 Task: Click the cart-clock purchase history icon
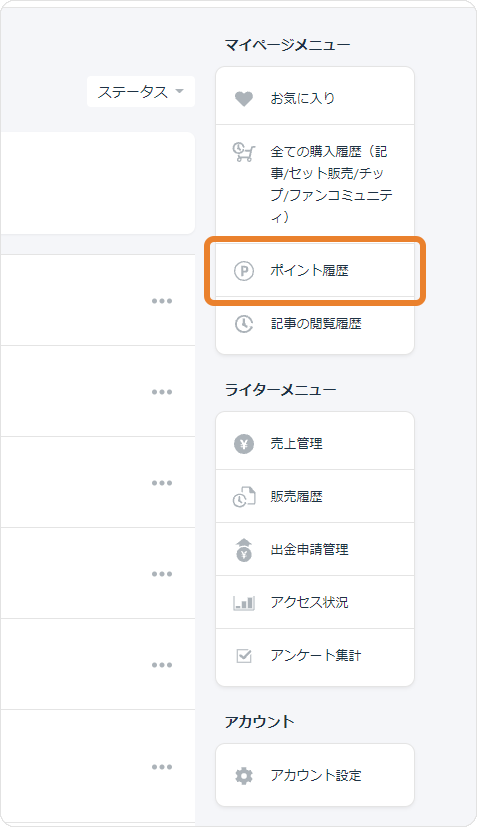pyautogui.click(x=244, y=152)
